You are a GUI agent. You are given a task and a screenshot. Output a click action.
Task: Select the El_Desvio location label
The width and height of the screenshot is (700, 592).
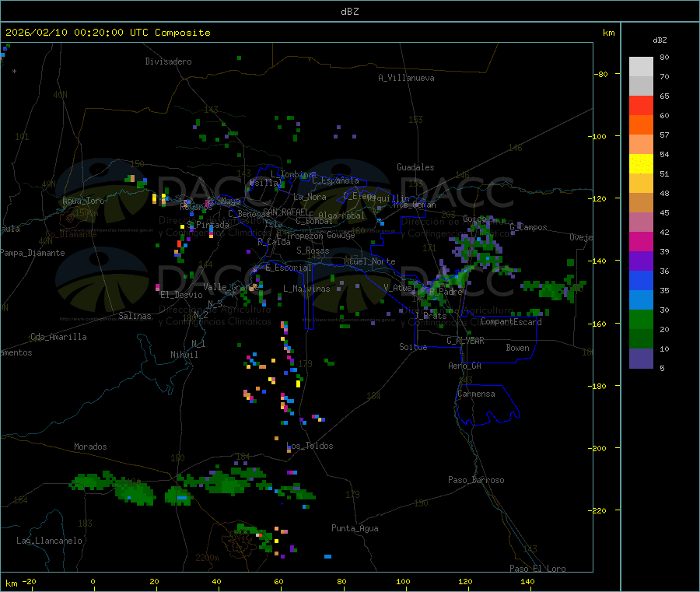(182, 295)
